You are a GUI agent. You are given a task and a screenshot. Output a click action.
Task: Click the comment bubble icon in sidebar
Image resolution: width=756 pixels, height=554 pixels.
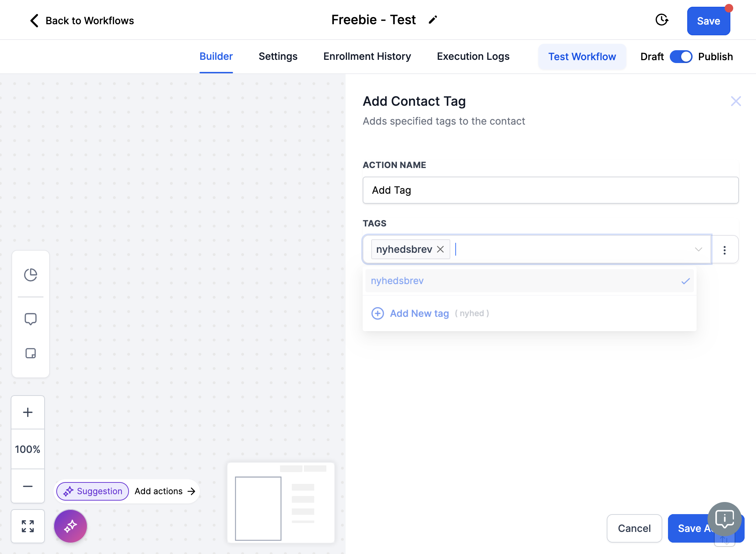[31, 319]
